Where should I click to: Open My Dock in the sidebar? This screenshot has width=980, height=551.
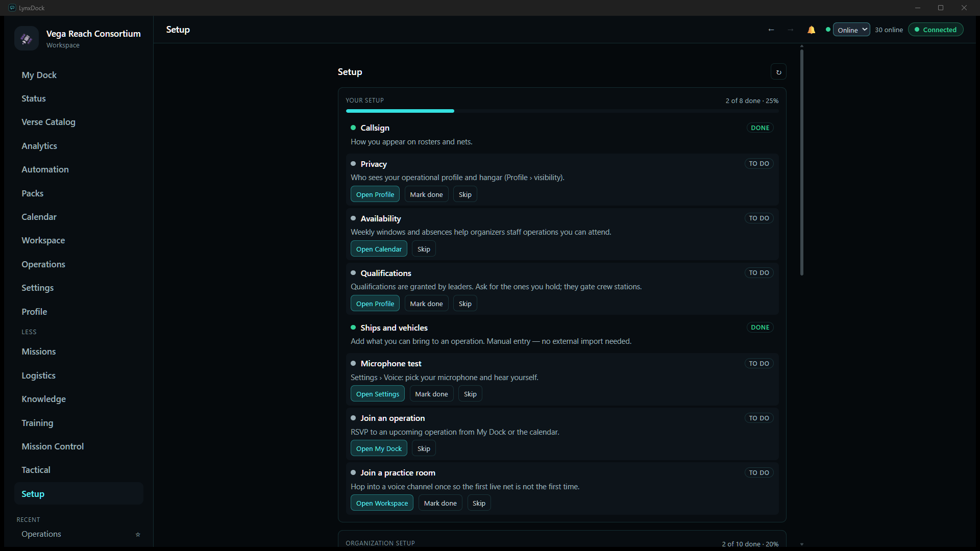coord(79,75)
